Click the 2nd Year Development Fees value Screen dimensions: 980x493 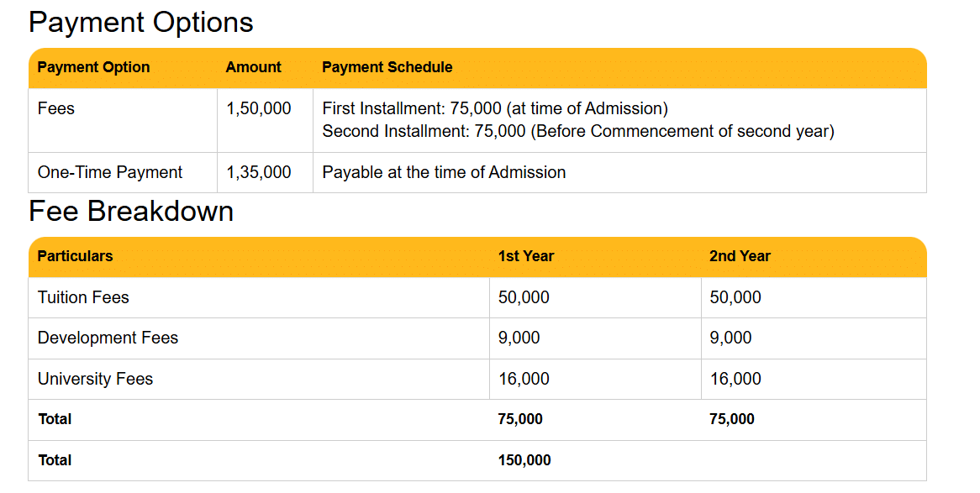pos(730,338)
